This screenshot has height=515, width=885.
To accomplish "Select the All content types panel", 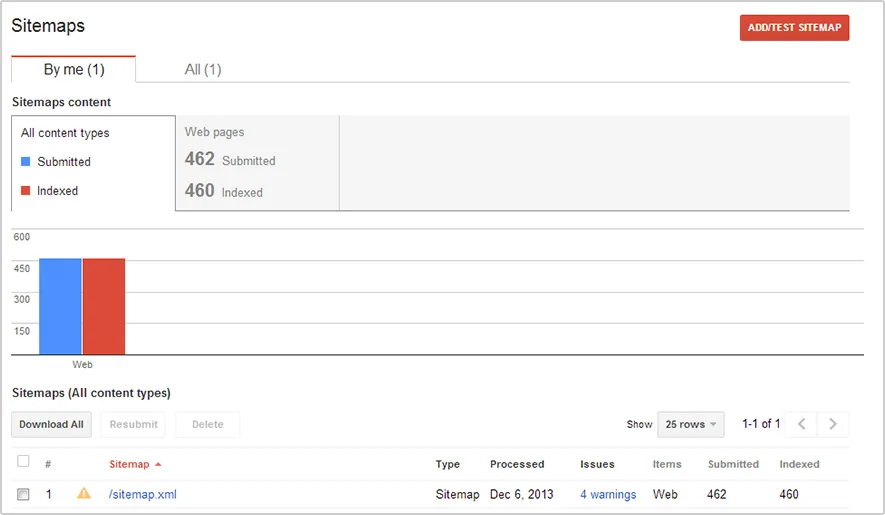I will (93, 162).
